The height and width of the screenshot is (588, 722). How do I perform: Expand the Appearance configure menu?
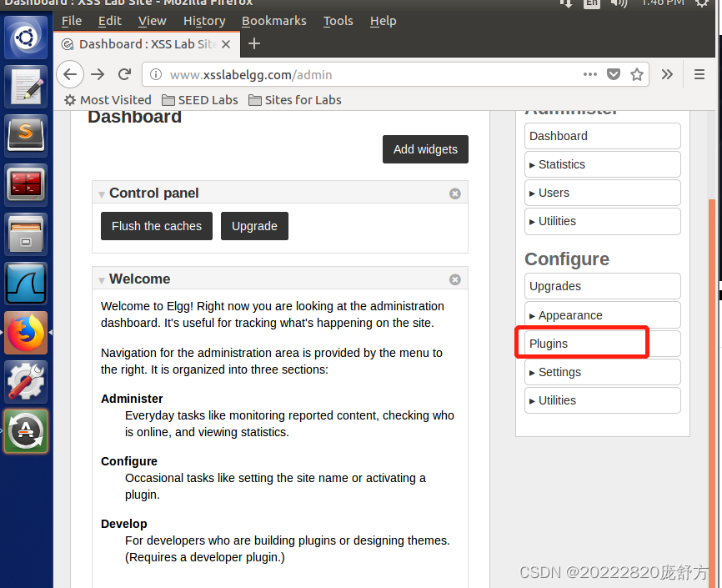(x=602, y=315)
